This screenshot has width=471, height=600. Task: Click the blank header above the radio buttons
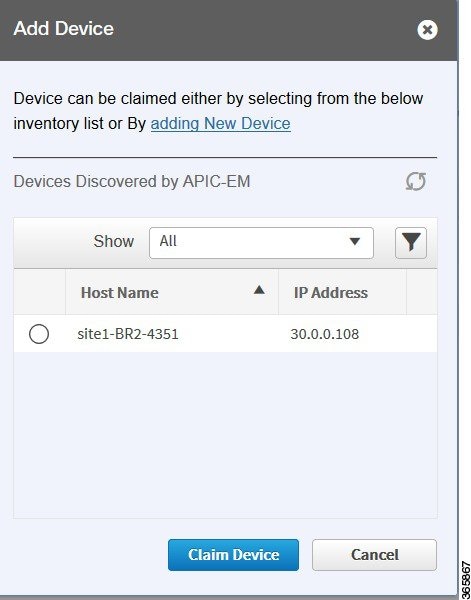click(39, 292)
